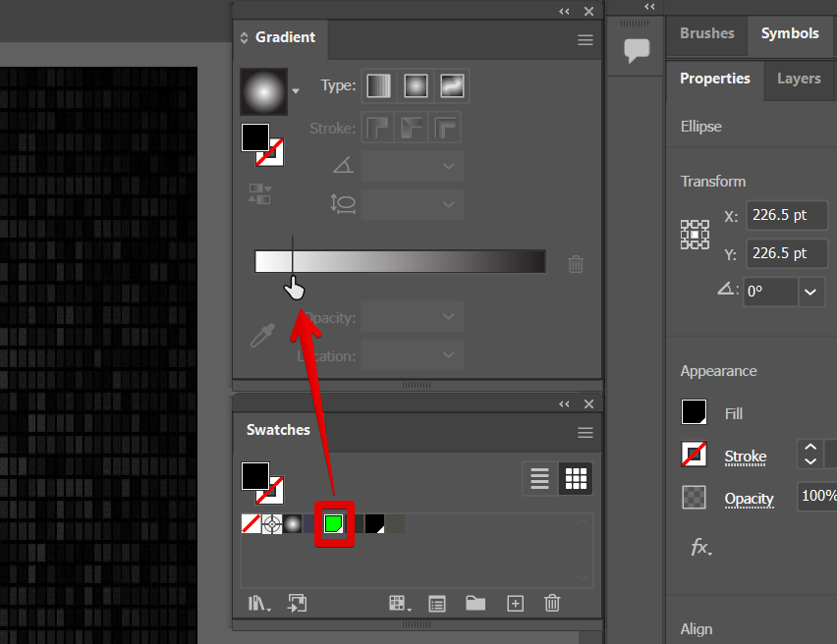
Task: Click the Reference Point grid icon
Action: 695,235
